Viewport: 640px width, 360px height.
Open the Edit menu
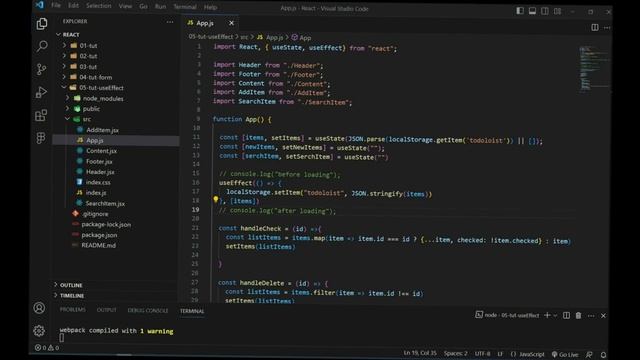pyautogui.click(x=73, y=6)
